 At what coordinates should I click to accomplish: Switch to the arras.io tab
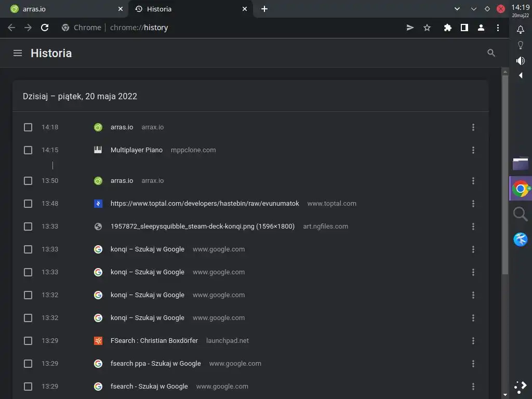click(62, 9)
